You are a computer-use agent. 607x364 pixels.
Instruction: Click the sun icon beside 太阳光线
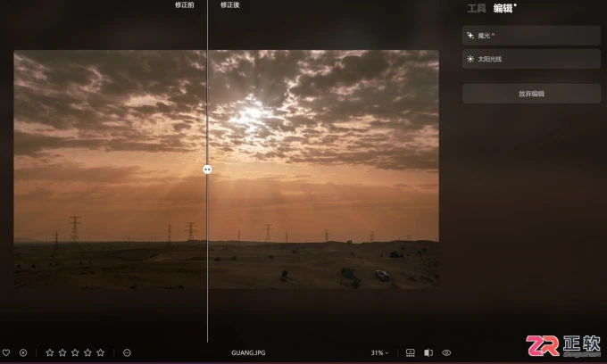tap(470, 59)
